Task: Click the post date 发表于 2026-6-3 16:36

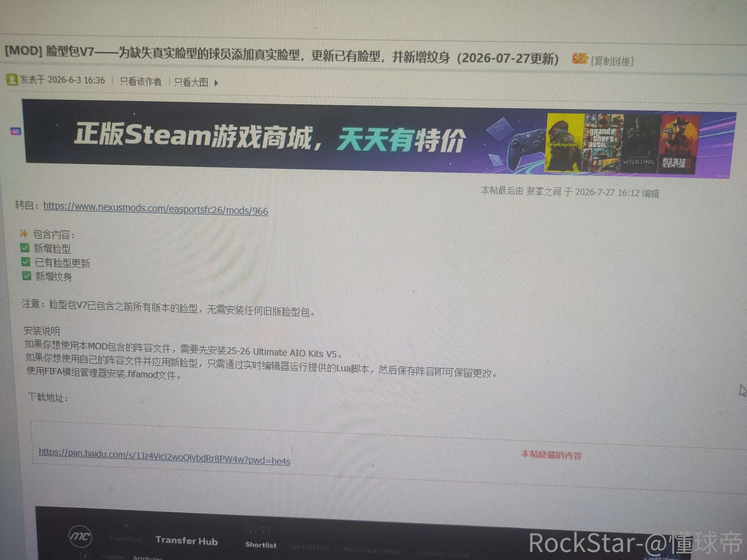Action: (x=63, y=80)
